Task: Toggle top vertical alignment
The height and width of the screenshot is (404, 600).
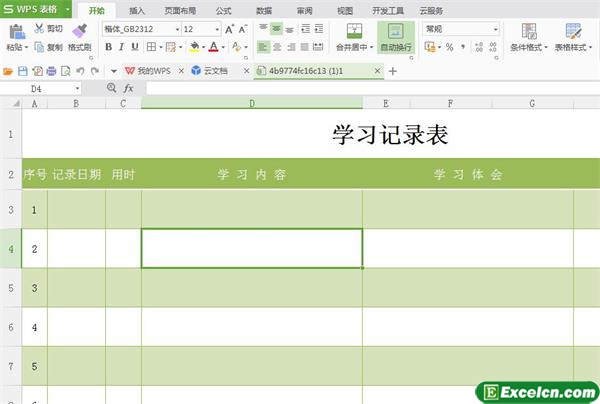Action: click(263, 29)
